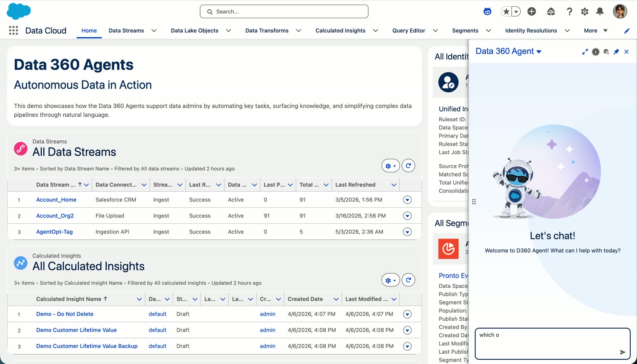Open the Agentforce astro icon in header
This screenshot has width=637, height=364.
(487, 12)
